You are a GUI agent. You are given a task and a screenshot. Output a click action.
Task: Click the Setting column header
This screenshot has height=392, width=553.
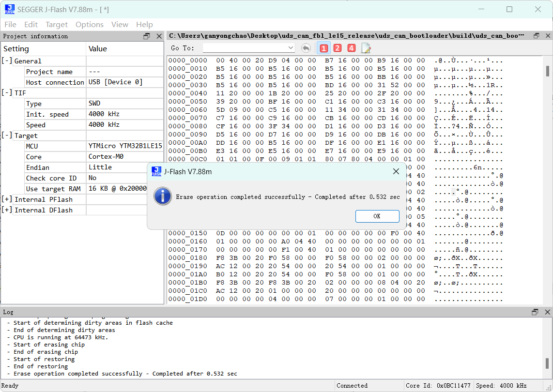tap(44, 49)
